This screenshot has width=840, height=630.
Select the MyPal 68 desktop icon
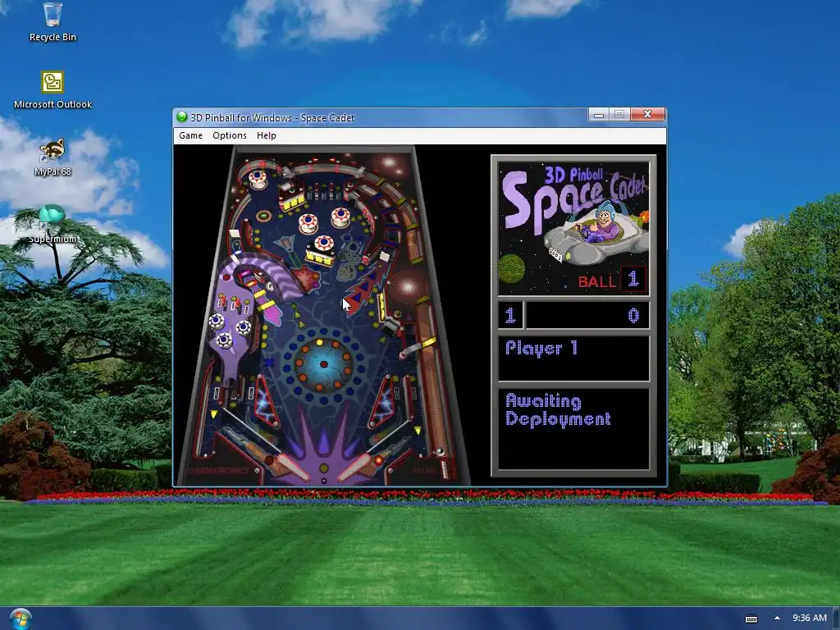(x=52, y=157)
